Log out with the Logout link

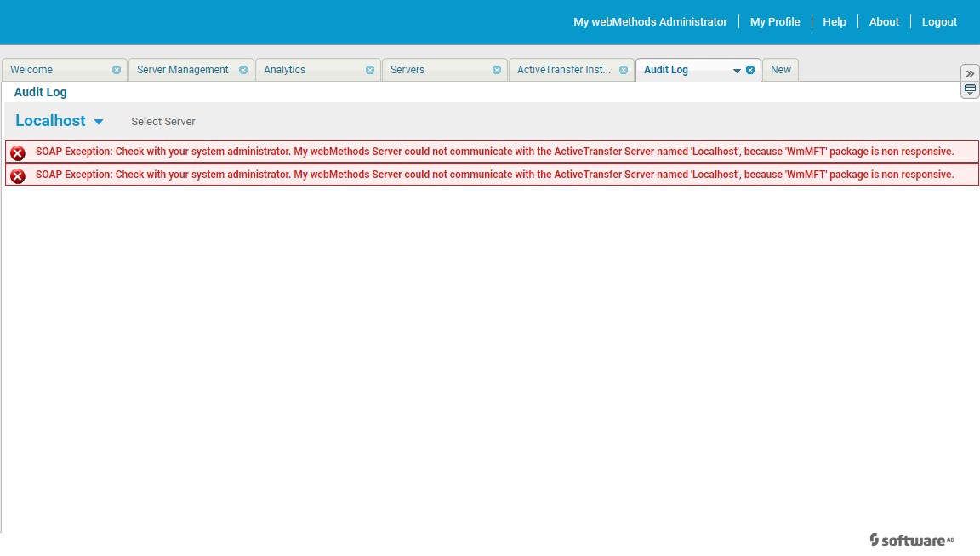(939, 22)
